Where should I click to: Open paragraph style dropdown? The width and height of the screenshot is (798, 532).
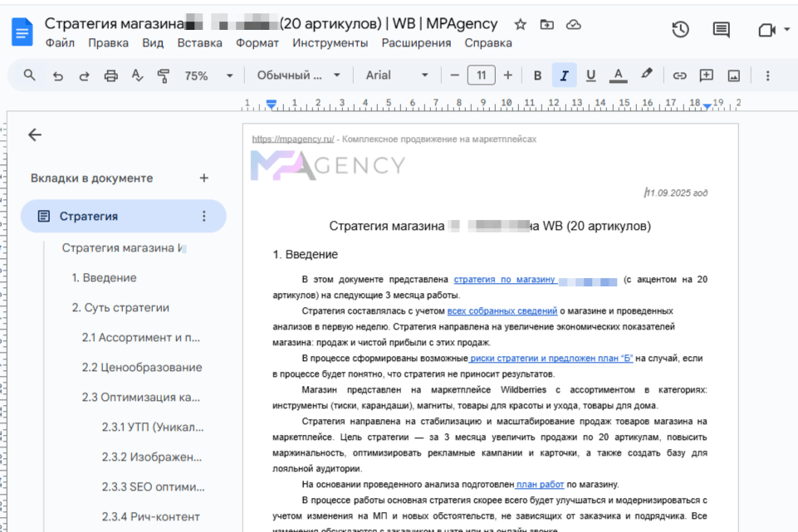298,76
